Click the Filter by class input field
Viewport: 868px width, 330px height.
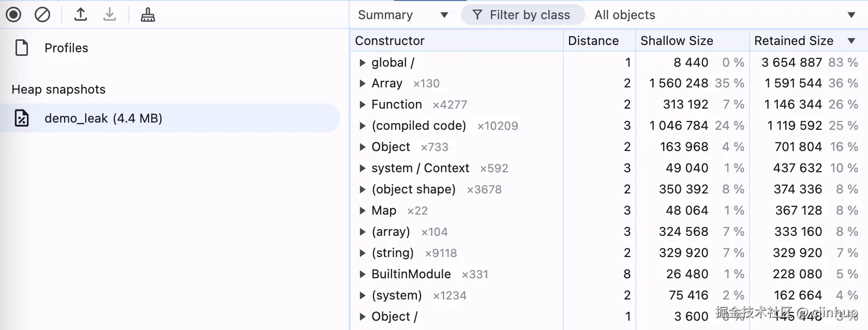tap(530, 14)
